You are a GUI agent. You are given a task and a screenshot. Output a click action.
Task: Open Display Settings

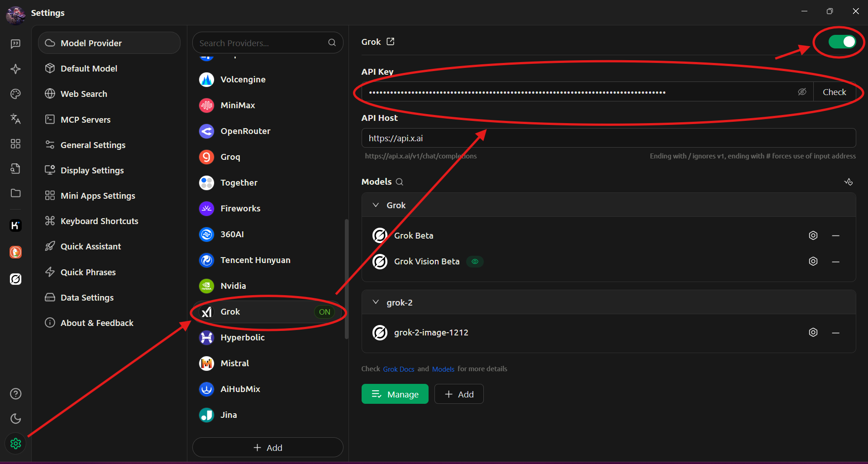(109, 170)
